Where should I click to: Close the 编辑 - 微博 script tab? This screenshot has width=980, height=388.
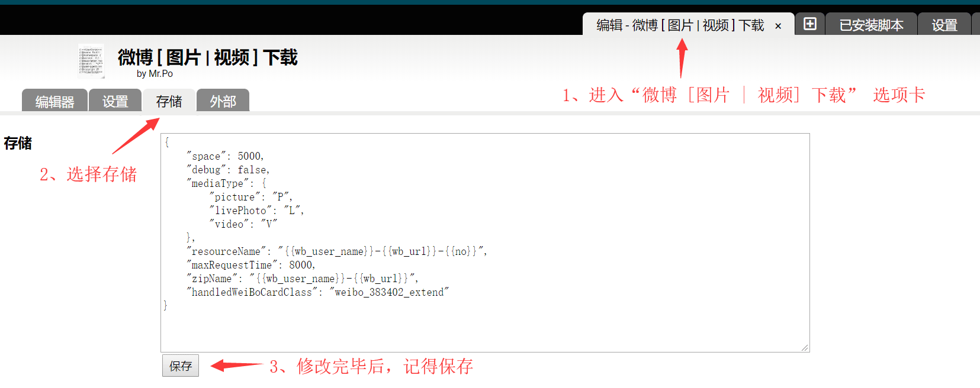coord(778,26)
